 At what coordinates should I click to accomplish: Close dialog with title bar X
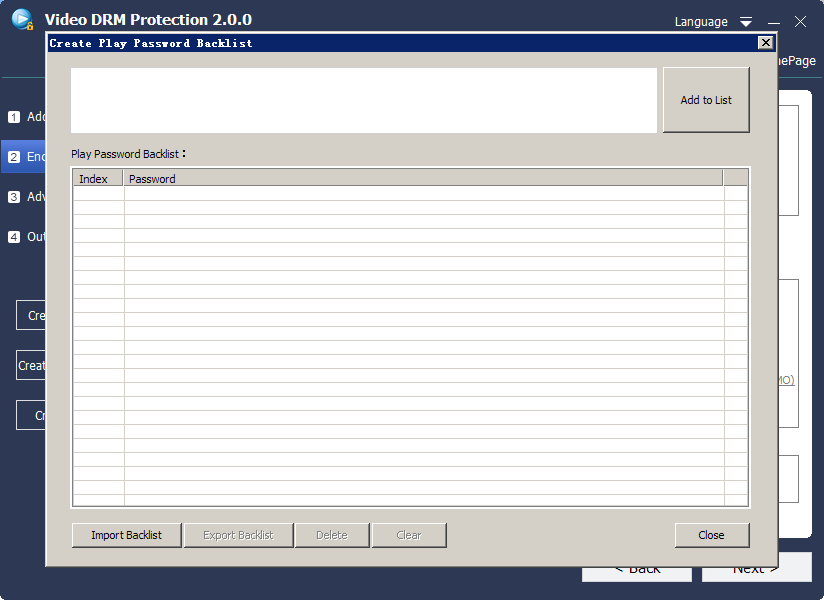tap(766, 43)
